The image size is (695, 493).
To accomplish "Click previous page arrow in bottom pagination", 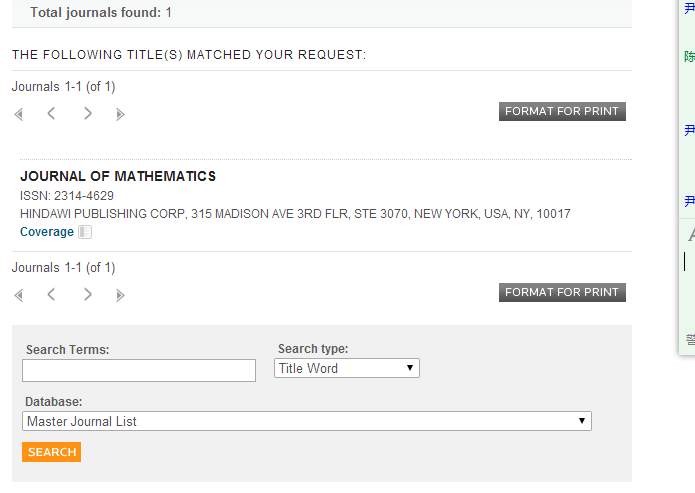I will pos(51,295).
